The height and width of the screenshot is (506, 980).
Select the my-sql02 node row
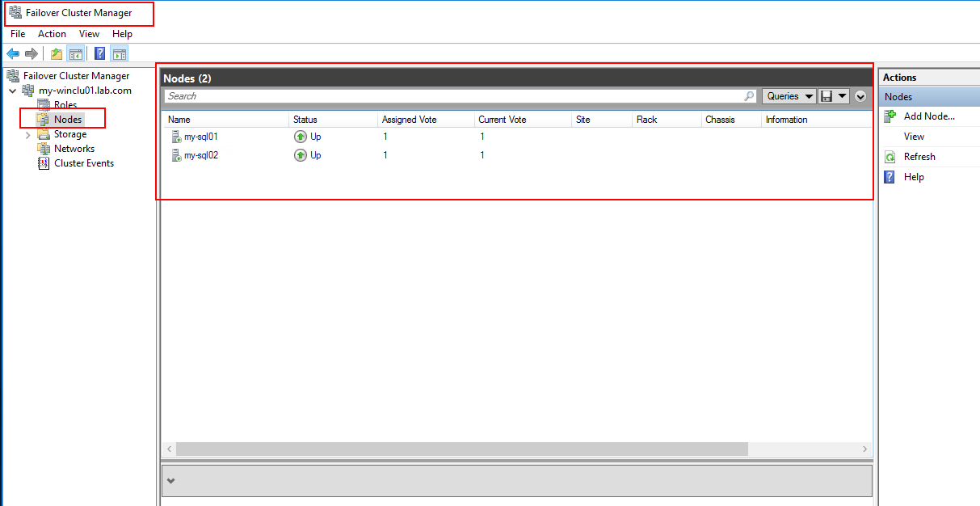point(518,155)
